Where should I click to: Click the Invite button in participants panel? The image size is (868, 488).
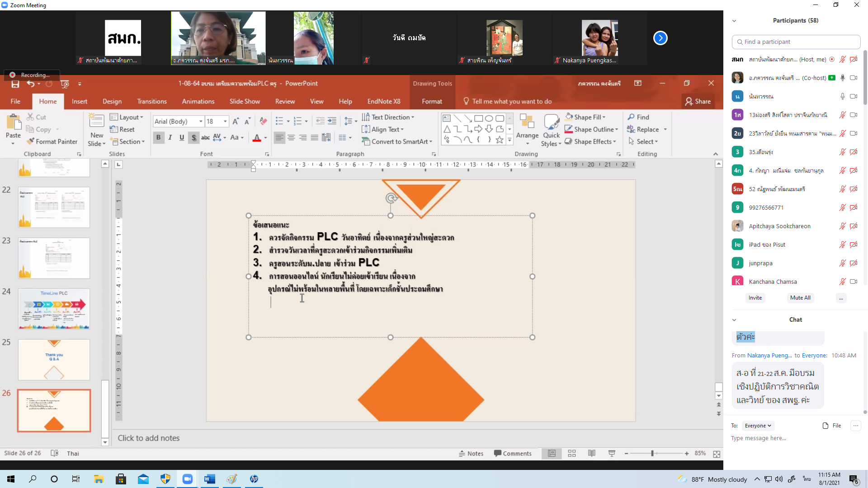coord(755,298)
